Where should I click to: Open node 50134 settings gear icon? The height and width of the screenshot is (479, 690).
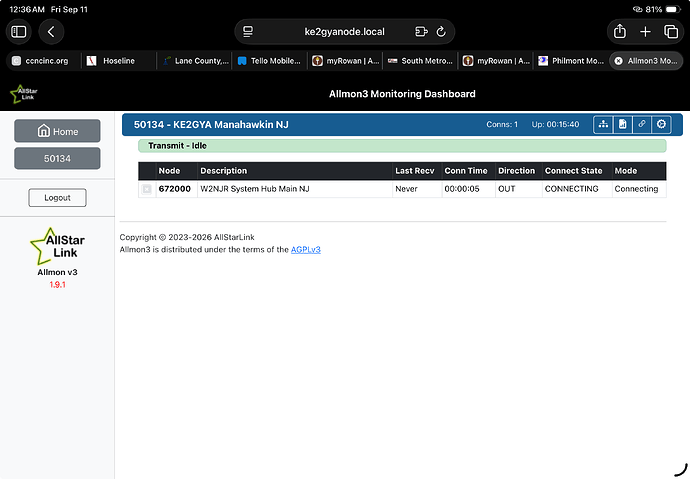(x=661, y=124)
